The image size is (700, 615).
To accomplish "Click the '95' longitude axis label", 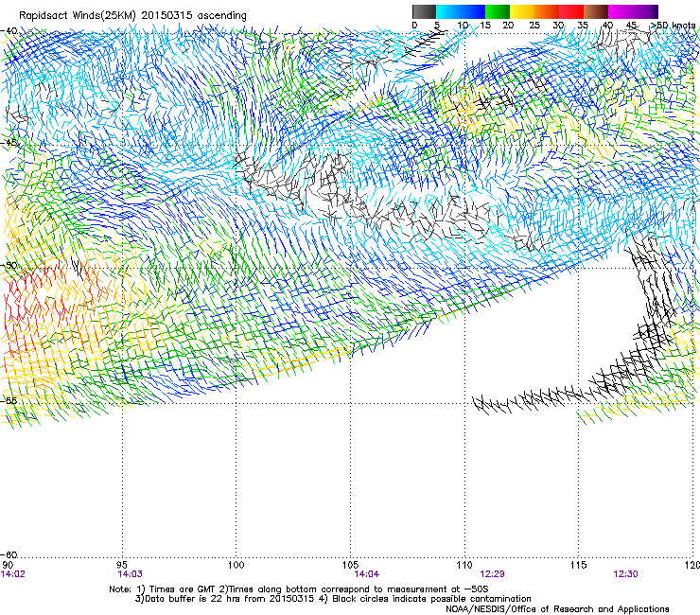I will tap(122, 565).
